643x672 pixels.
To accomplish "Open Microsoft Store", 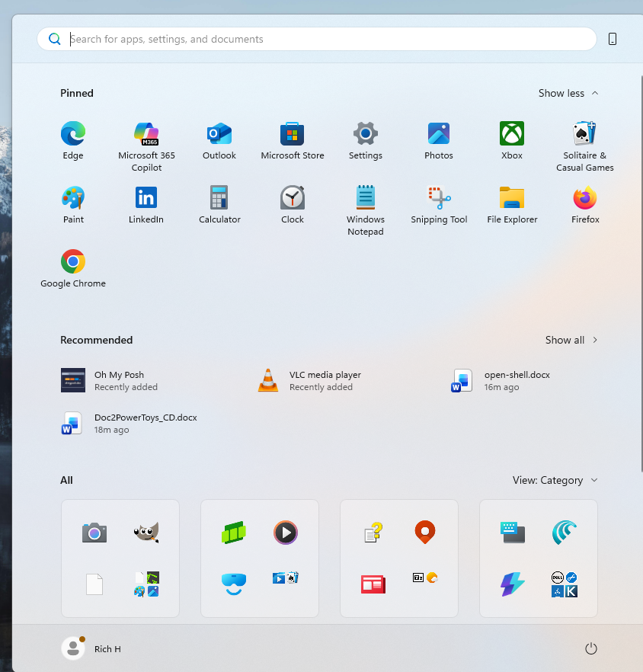I will 293,141.
